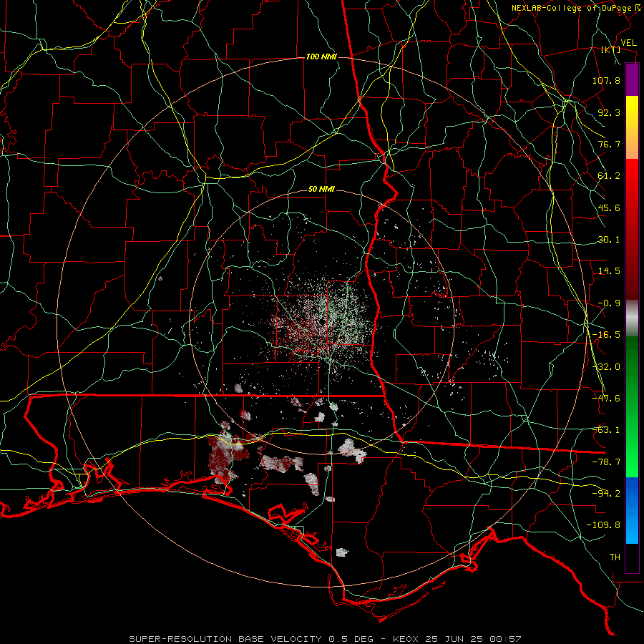
Task: Click the -16.5 velocity scale value
Action: coord(606,335)
